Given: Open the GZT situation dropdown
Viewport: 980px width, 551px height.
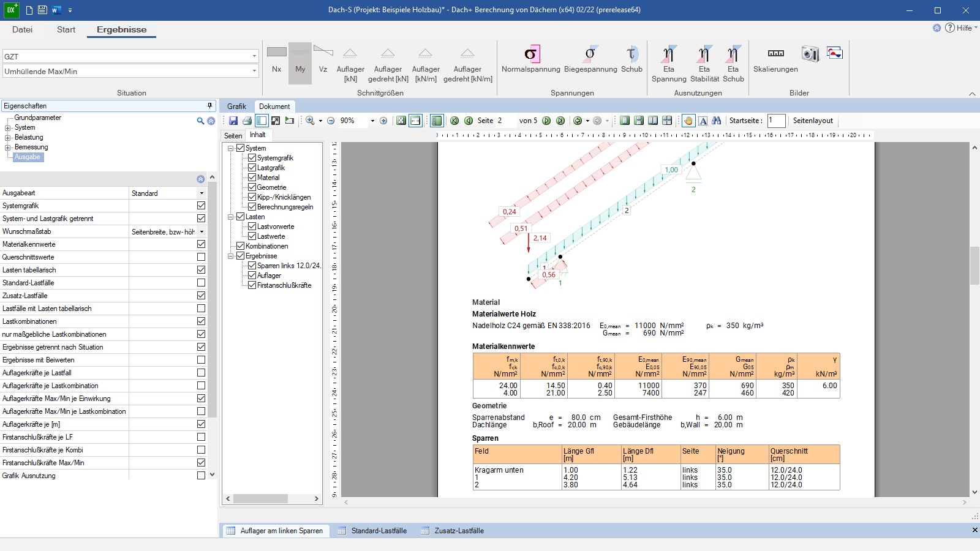Looking at the screenshot, I should [254, 56].
